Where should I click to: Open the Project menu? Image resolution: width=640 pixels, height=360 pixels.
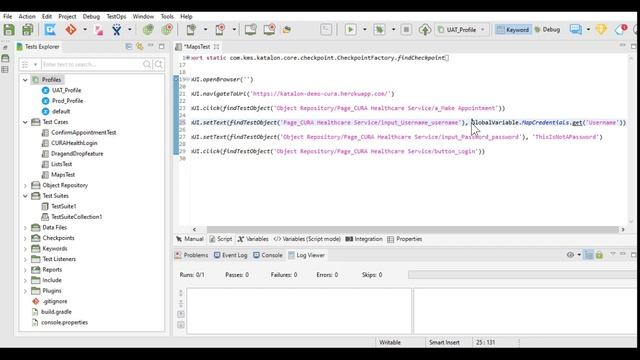click(67, 16)
